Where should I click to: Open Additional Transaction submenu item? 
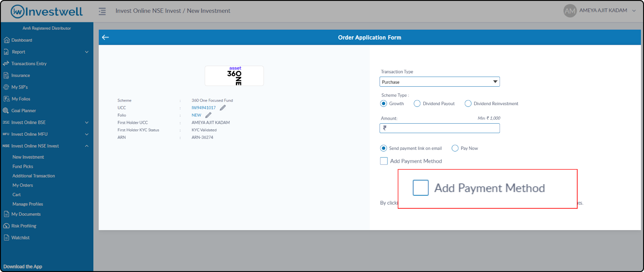[x=34, y=176]
